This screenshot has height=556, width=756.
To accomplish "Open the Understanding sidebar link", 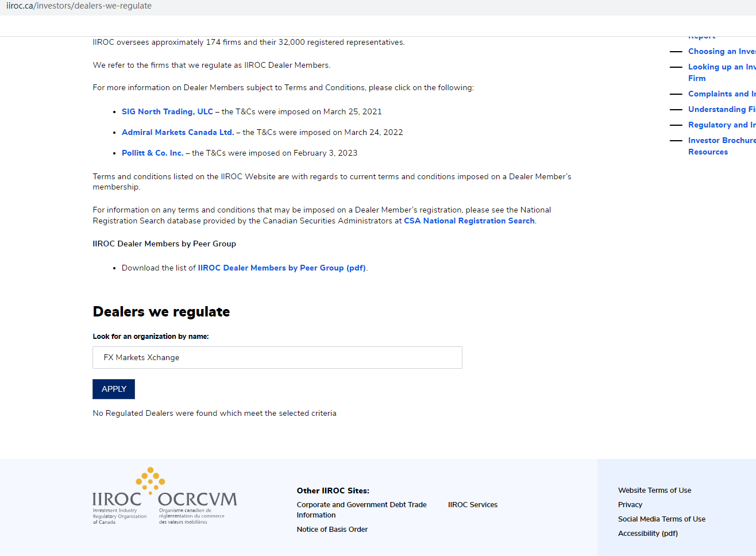I will click(722, 109).
